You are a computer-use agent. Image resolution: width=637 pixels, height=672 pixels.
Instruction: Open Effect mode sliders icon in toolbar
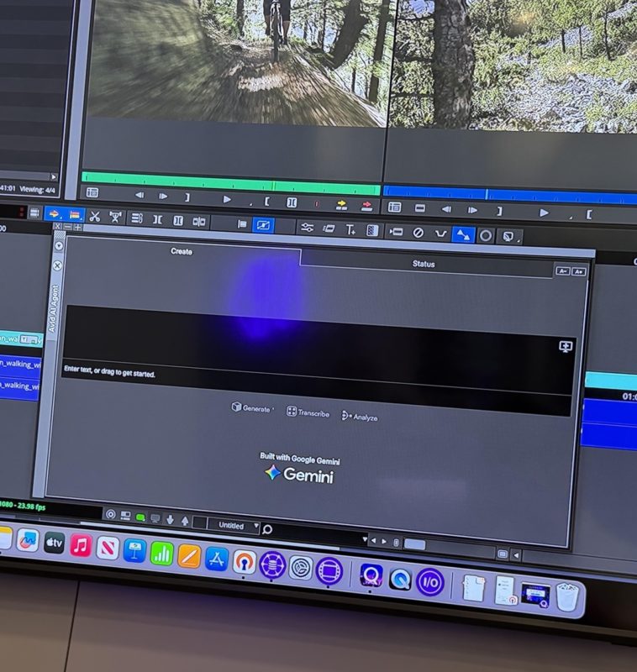click(x=307, y=228)
